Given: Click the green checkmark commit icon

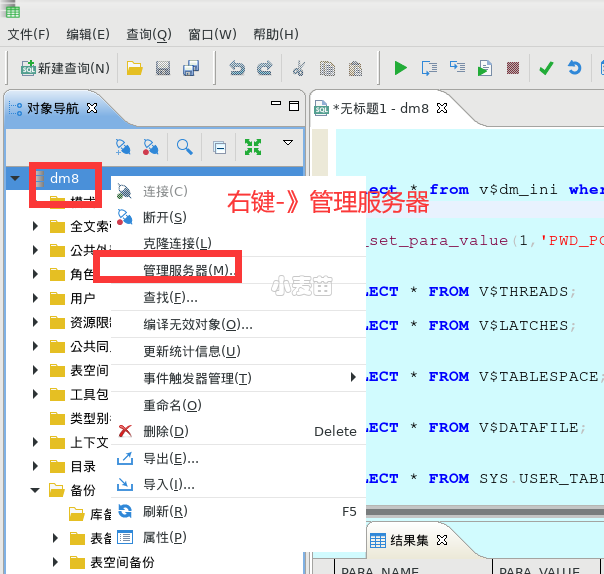Looking at the screenshot, I should pos(546,68).
